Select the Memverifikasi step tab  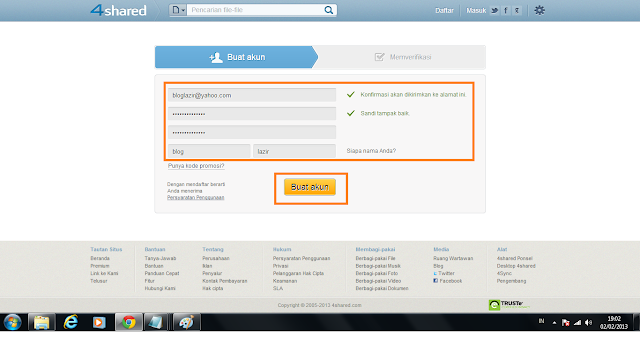tap(402, 57)
